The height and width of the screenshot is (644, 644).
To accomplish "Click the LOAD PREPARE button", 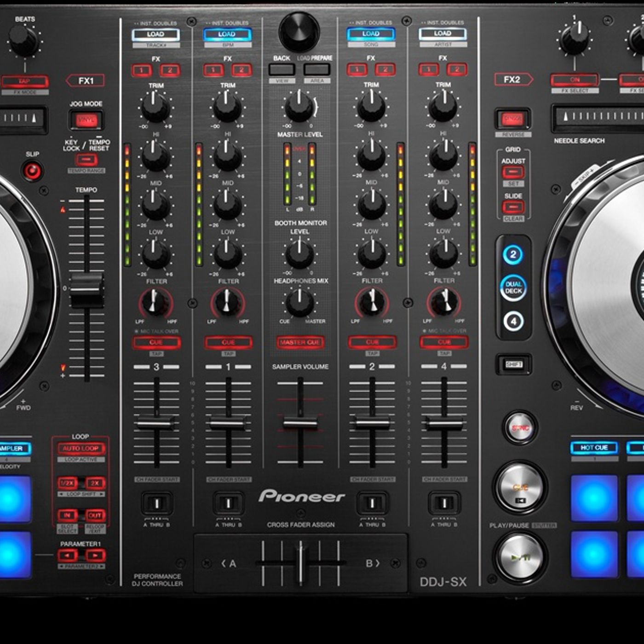I will tap(317, 69).
